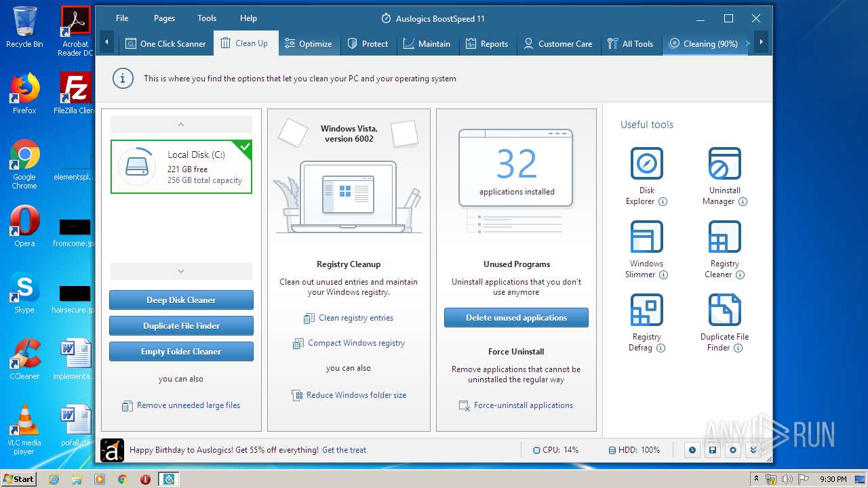Click the save floppy icon in status bar
Screen dimensions: 868x488
(x=712, y=450)
